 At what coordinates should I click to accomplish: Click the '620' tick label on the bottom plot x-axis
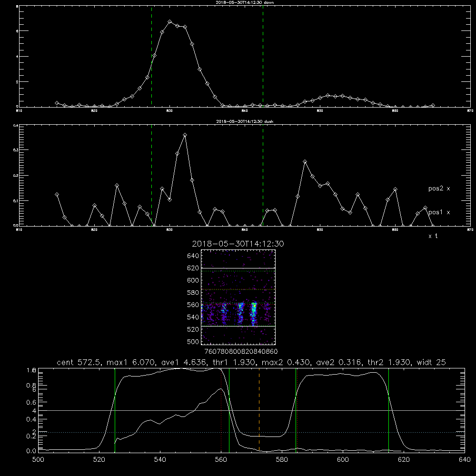(404, 460)
